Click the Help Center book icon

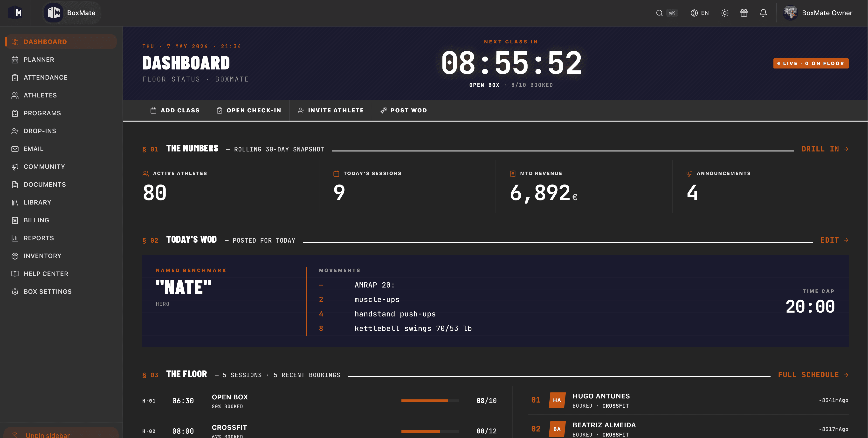[15, 274]
